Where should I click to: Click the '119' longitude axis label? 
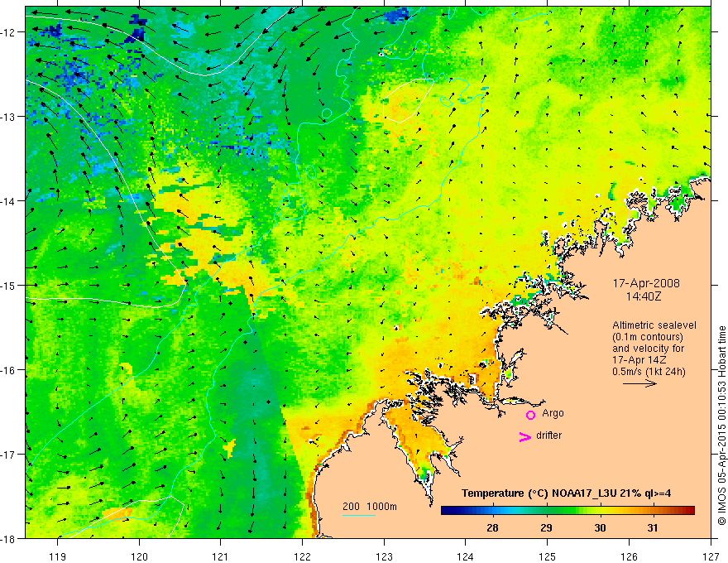[x=57, y=556]
